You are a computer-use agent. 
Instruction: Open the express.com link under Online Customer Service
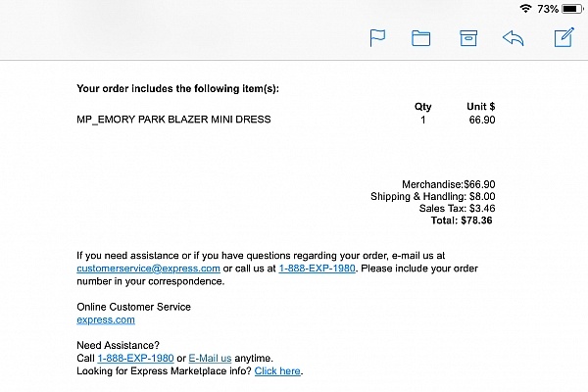tap(106, 320)
